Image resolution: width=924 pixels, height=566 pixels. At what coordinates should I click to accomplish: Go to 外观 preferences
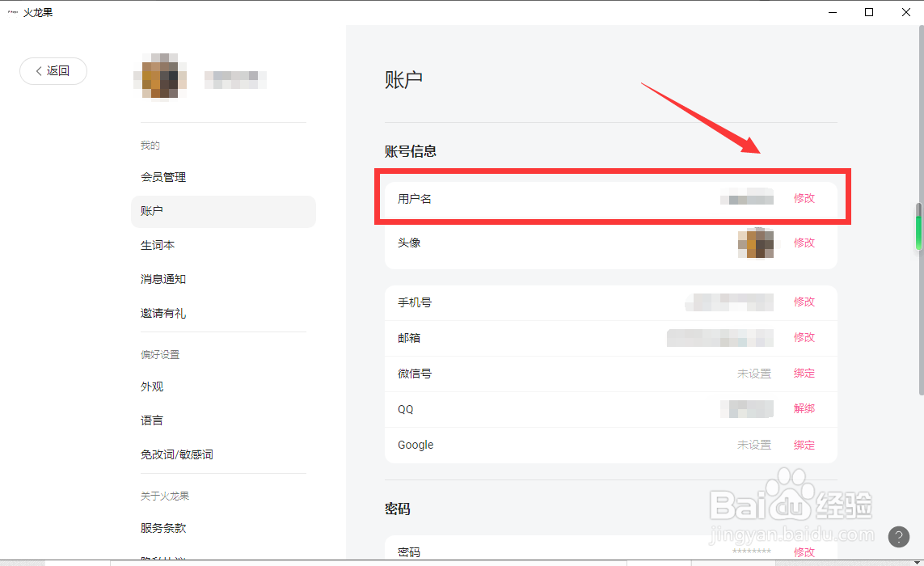152,386
